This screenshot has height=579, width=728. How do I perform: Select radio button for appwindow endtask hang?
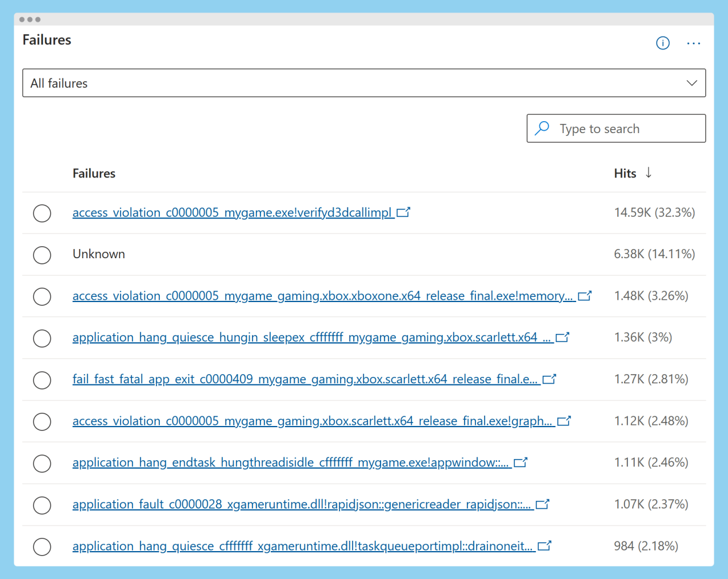[x=42, y=464]
